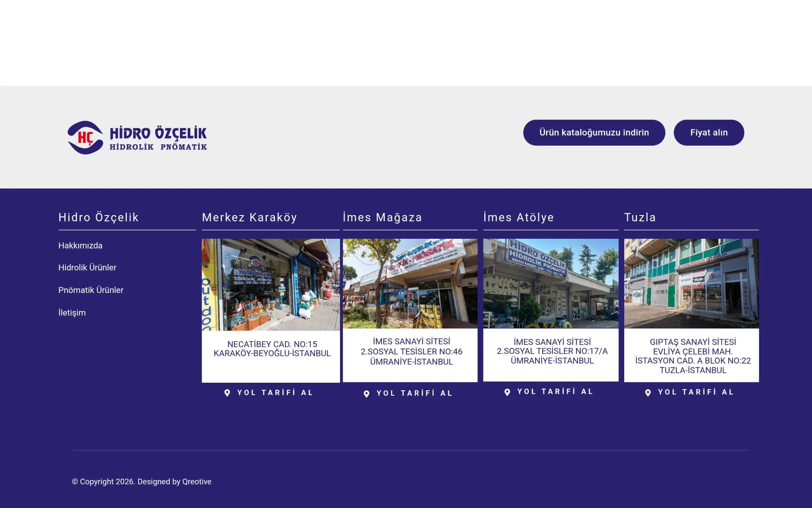This screenshot has width=812, height=508.
Task: Get directions via İmes Mağaza YOL TARİFİ AL
Action: click(414, 393)
